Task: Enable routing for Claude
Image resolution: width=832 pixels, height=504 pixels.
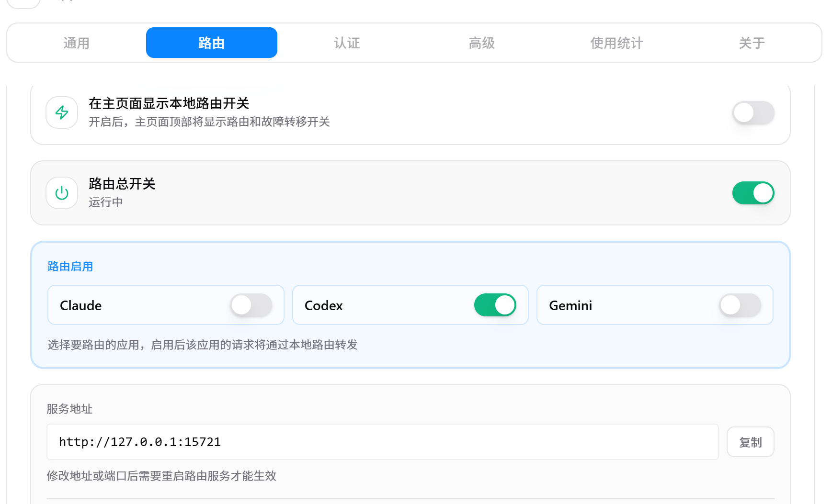Action: tap(251, 305)
